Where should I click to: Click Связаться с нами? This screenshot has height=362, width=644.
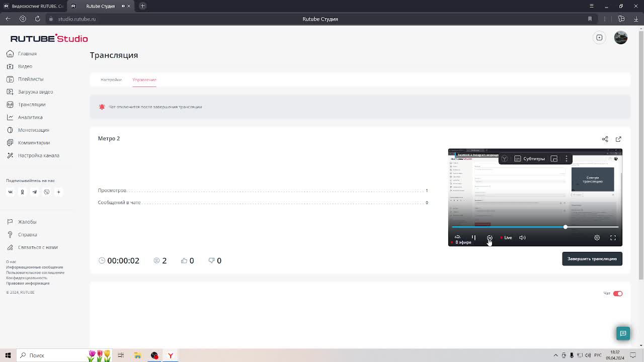pyautogui.click(x=32, y=247)
